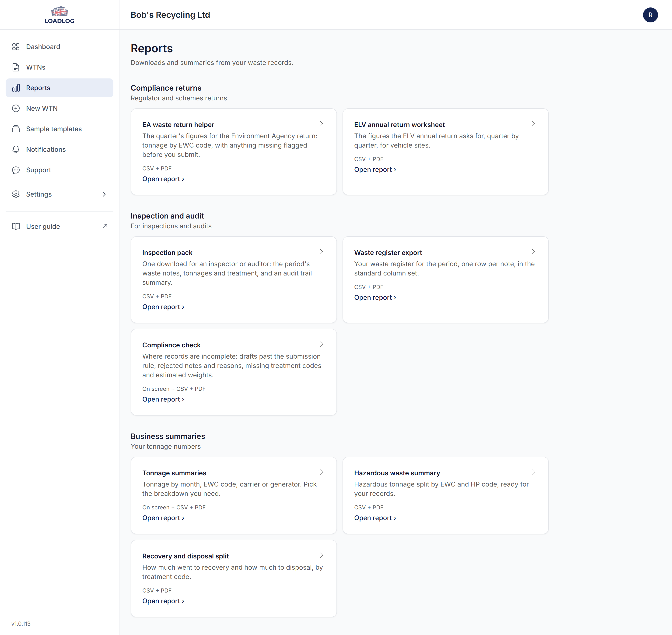Click the Reports bar chart icon
672x635 pixels.
(16, 88)
